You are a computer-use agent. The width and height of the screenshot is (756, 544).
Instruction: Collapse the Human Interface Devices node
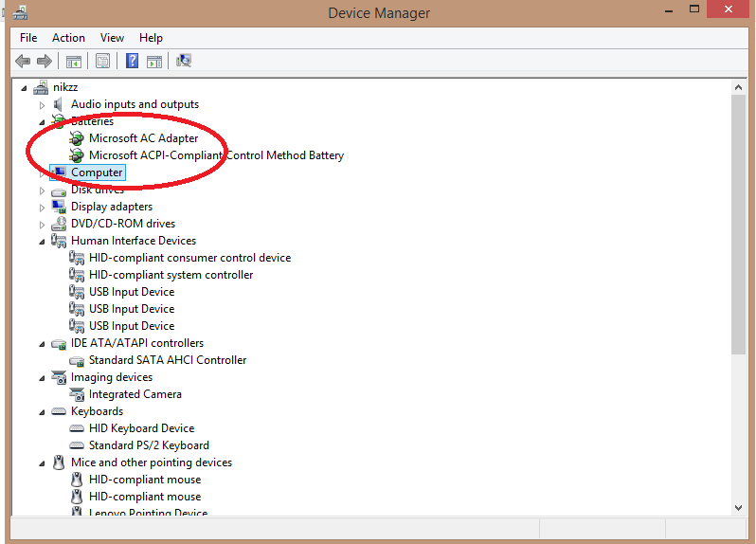(42, 242)
